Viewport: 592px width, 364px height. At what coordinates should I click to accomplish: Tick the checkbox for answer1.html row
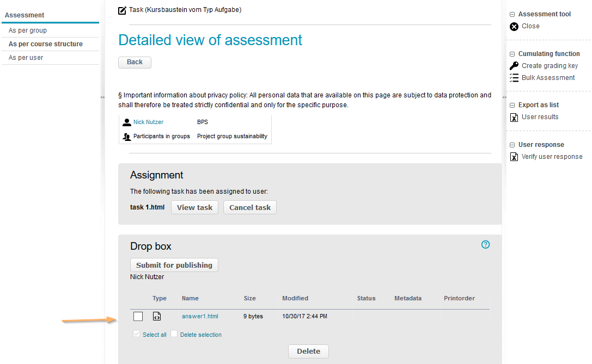[x=138, y=316]
